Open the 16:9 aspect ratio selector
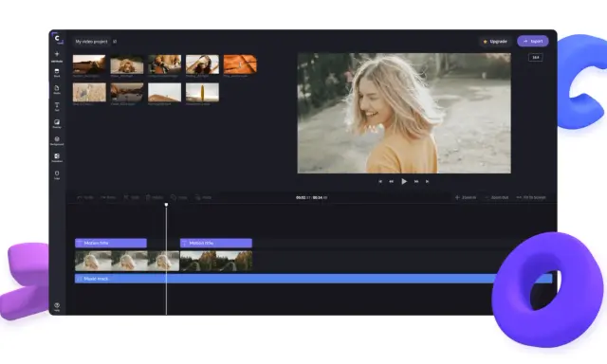This screenshot has width=607, height=364. pyautogui.click(x=536, y=57)
